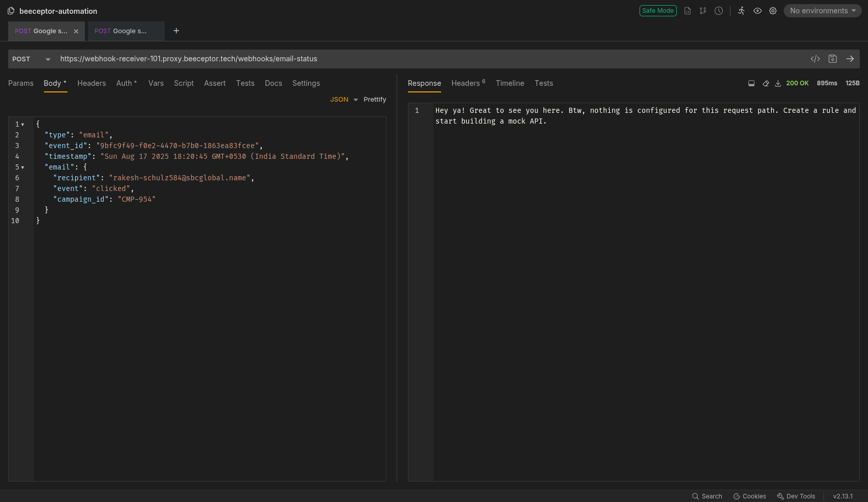
Task: Toggle the Safe Mode badge
Action: pyautogui.click(x=658, y=11)
